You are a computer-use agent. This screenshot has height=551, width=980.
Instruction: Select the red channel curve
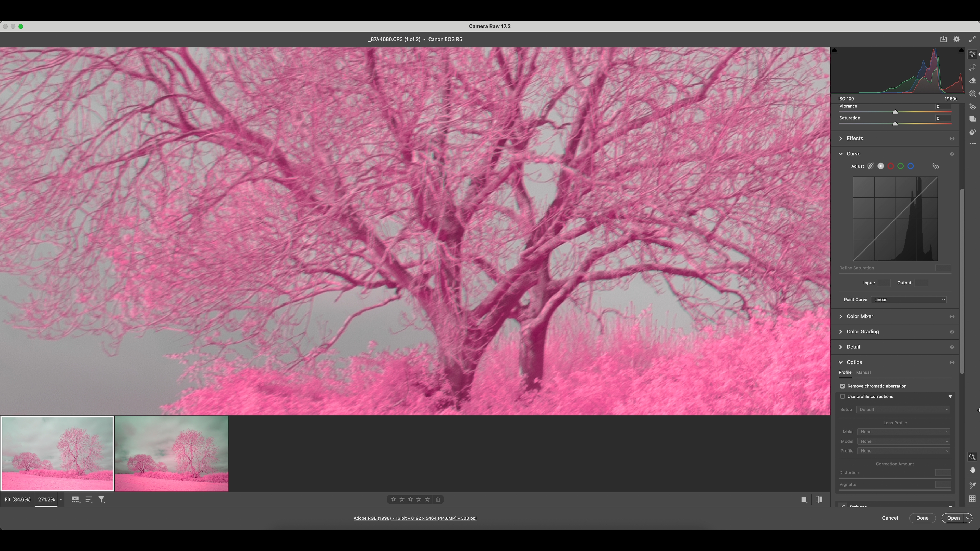click(891, 166)
